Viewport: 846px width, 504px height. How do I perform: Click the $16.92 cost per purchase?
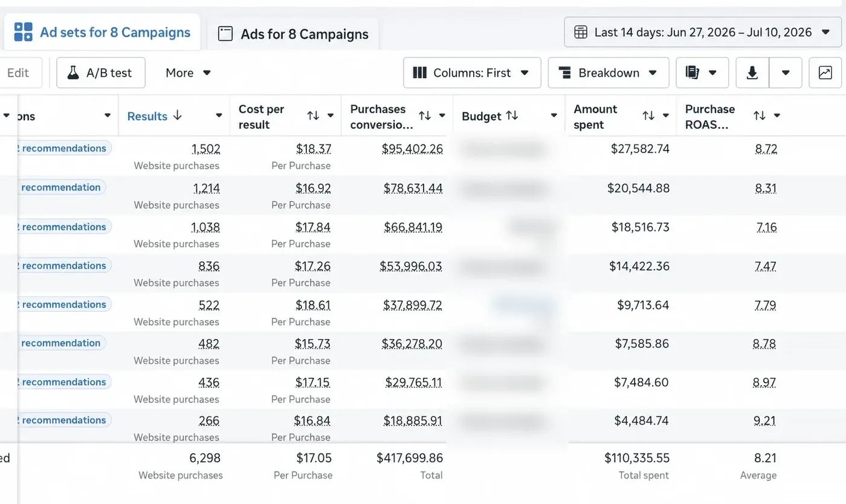pyautogui.click(x=313, y=188)
